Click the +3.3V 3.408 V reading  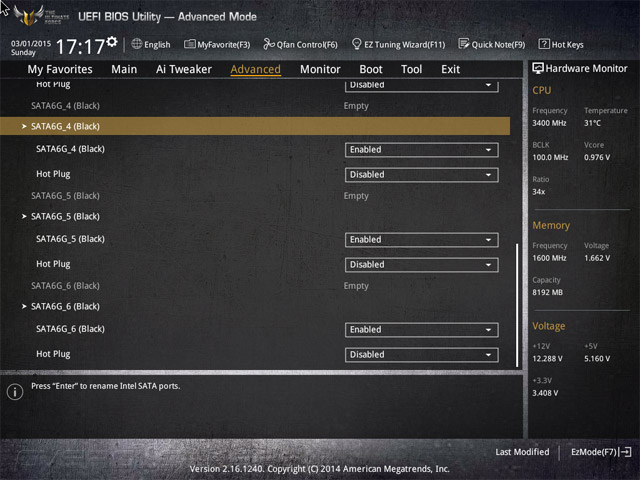pyautogui.click(x=545, y=393)
